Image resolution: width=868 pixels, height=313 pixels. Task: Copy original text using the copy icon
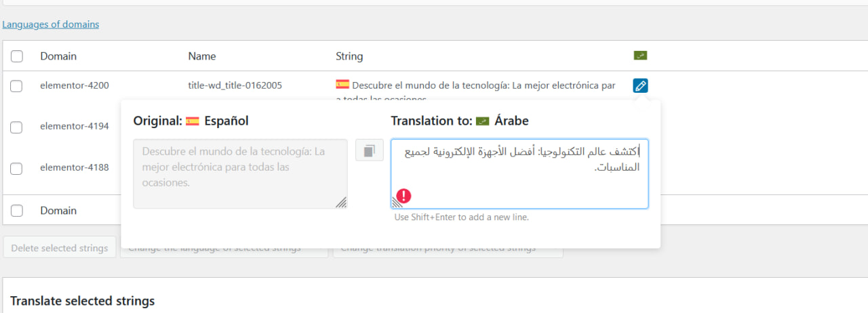tap(369, 150)
